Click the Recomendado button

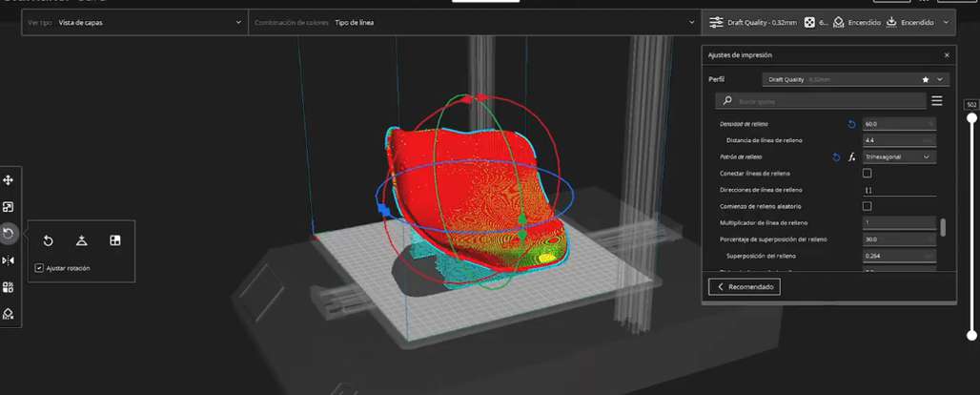(744, 286)
